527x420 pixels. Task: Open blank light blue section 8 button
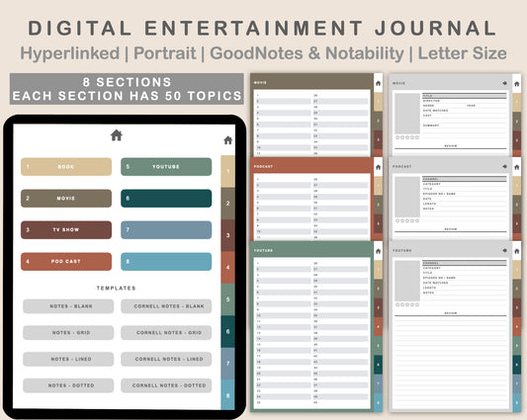point(166,262)
